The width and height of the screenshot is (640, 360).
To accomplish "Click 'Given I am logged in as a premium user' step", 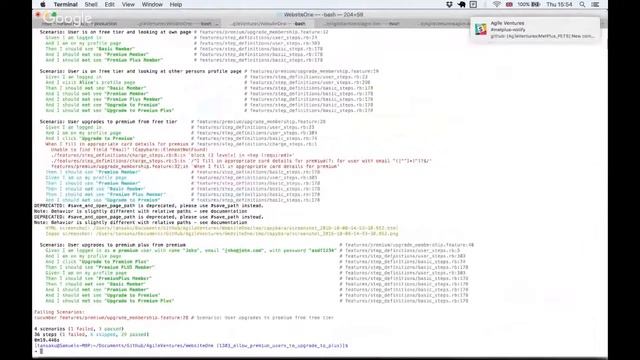I will tap(190, 251).
